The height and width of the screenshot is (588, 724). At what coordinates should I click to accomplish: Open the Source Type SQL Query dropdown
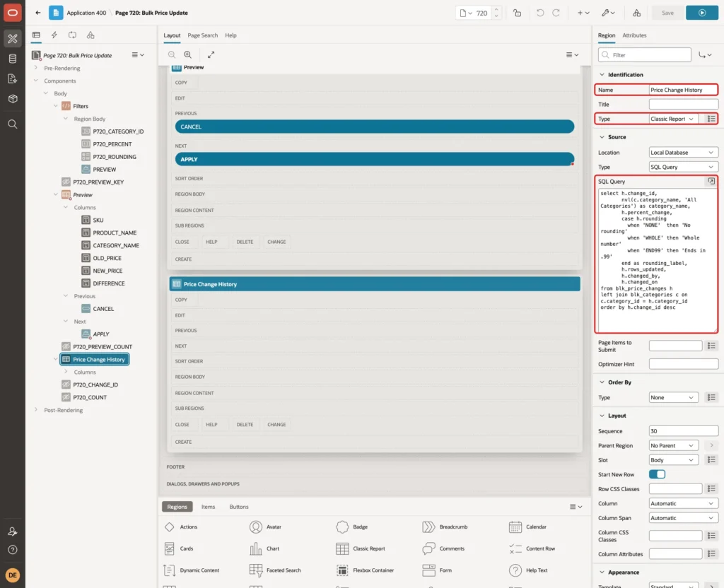[684, 167]
